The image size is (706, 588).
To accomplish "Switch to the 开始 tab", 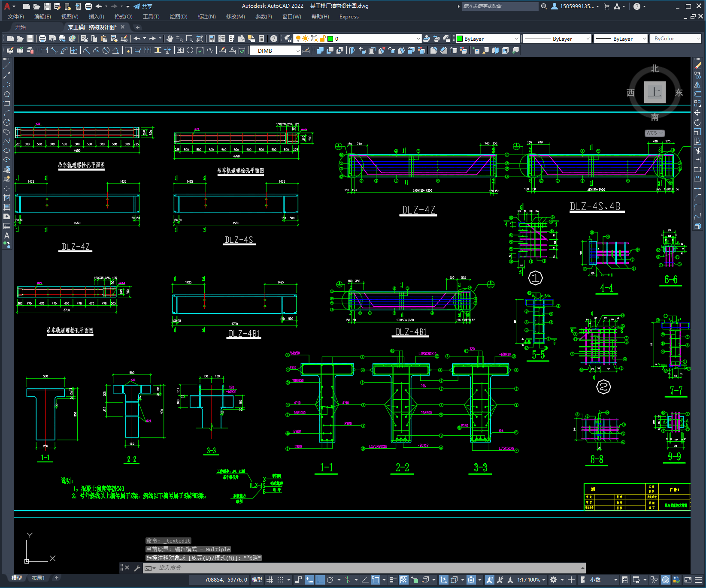I will click(x=21, y=27).
